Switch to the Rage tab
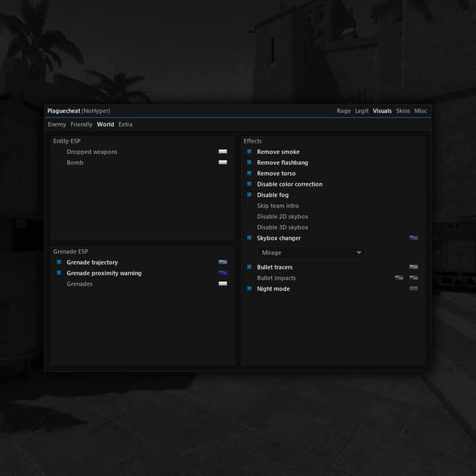The height and width of the screenshot is (476, 476). (343, 111)
